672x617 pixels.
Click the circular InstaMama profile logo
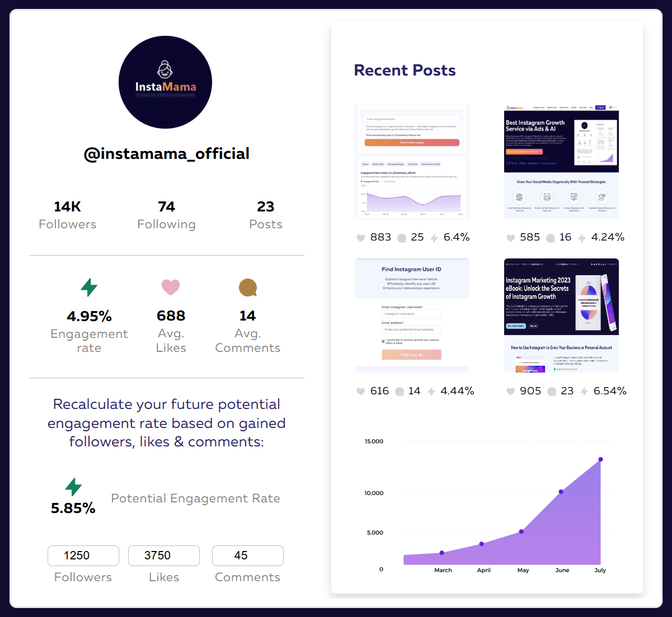click(x=165, y=82)
